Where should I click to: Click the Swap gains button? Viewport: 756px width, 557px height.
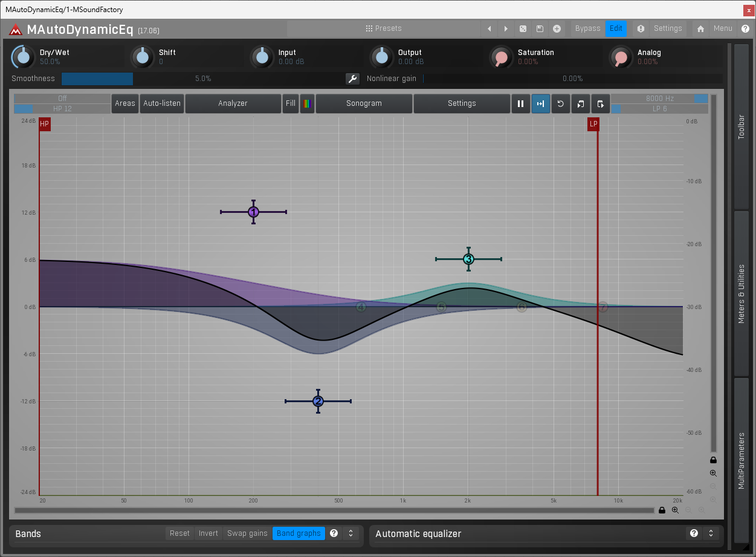247,533
